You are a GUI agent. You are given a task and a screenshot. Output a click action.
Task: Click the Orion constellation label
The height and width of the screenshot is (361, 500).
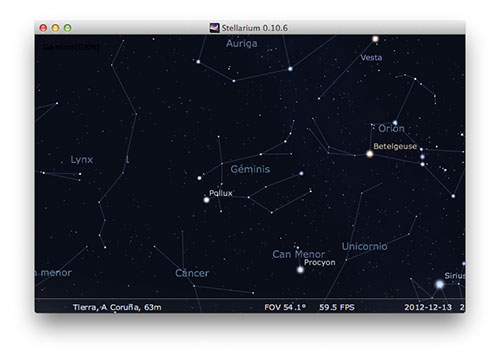(x=391, y=128)
